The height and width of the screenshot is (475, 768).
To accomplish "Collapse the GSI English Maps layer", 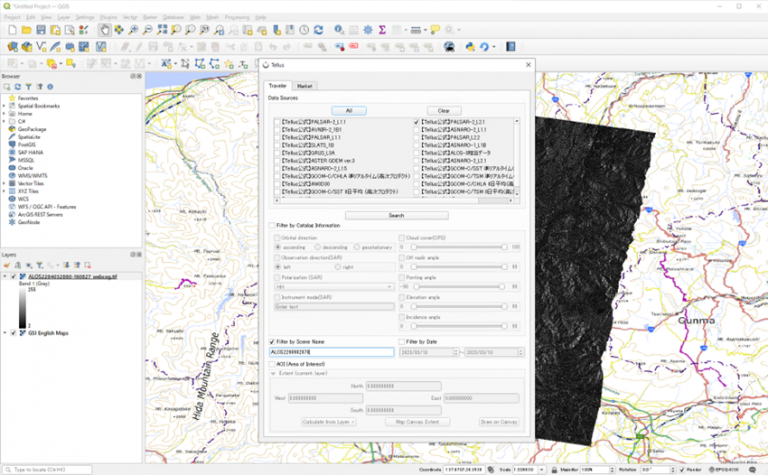I will (5, 333).
